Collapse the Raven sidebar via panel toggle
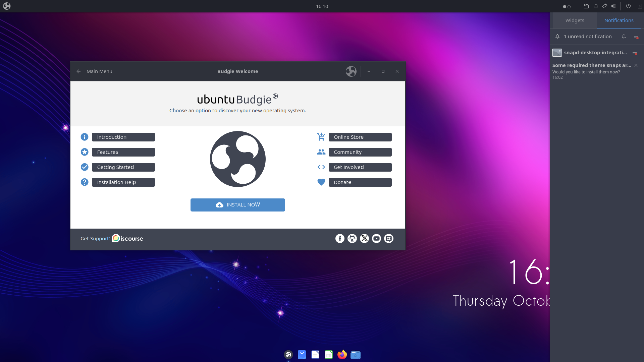Screen dimensions: 644x362 pyautogui.click(x=640, y=6)
